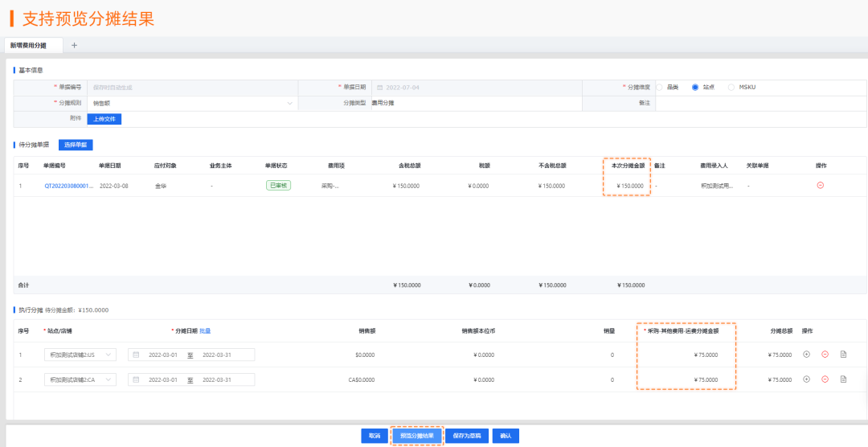868x447 pixels.
Task: Remove the QT202203080001 document row
Action: 820,185
